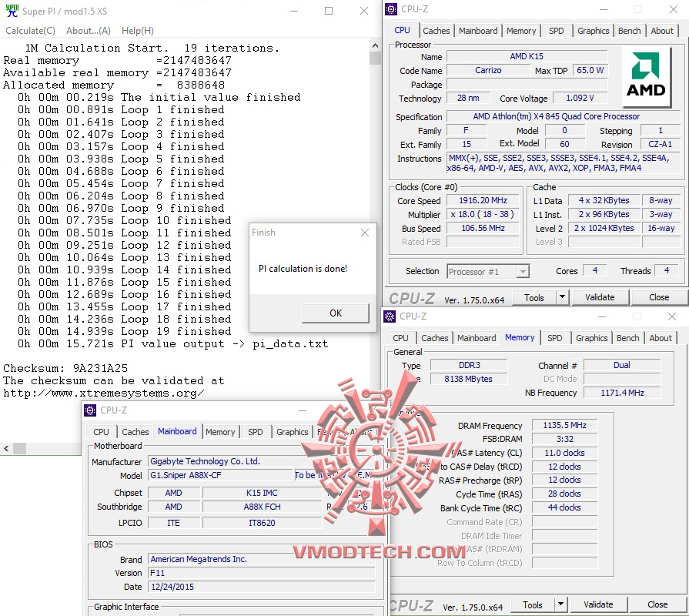689x616 pixels.
Task: Click Validate in Memory CPU-Z window
Action: tap(598, 604)
